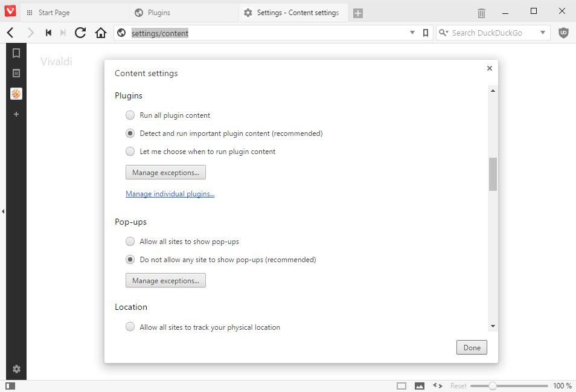Click the rewind history button
576x392 pixels.
[x=48, y=33]
